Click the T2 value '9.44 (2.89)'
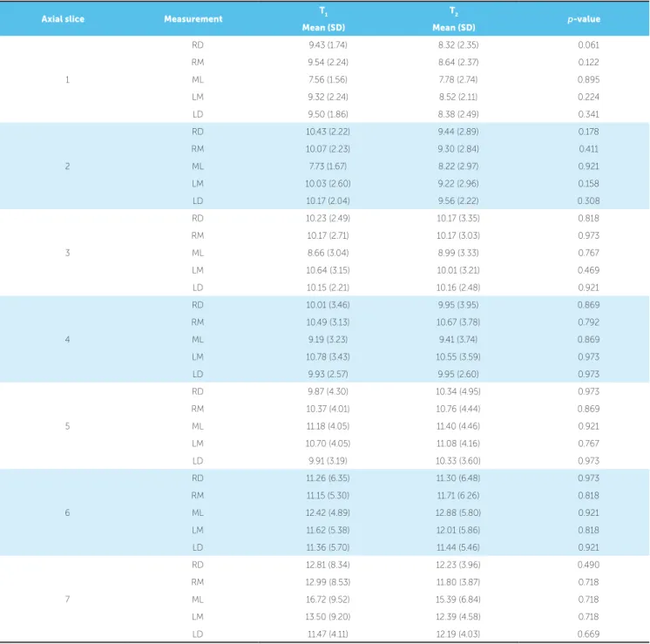Viewport: 650px width, 644px height. 458,132
